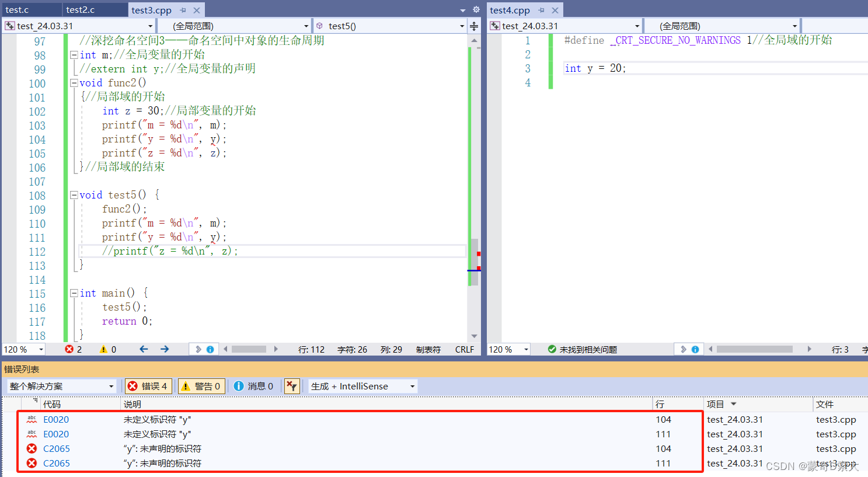This screenshot has height=477, width=868.
Task: Collapse the test5 function outline
Action: tap(74, 195)
